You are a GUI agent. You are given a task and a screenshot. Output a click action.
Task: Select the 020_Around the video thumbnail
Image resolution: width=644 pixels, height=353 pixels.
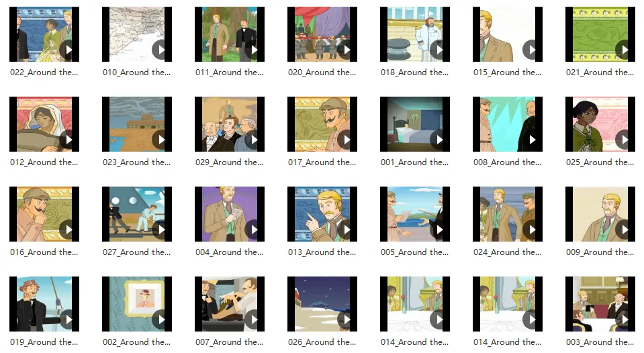(x=322, y=34)
